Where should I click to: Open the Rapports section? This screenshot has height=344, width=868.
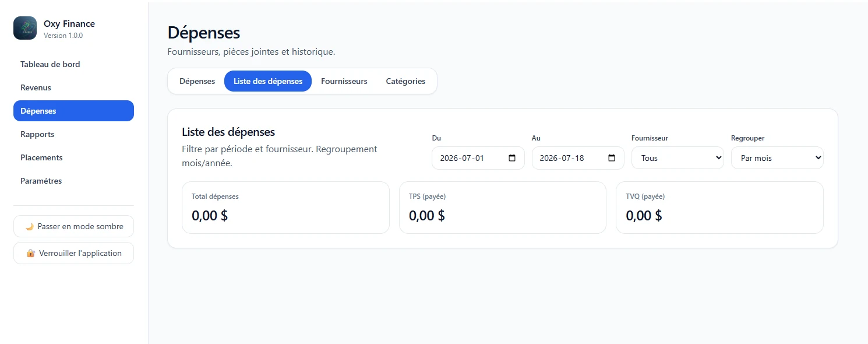pos(73,134)
